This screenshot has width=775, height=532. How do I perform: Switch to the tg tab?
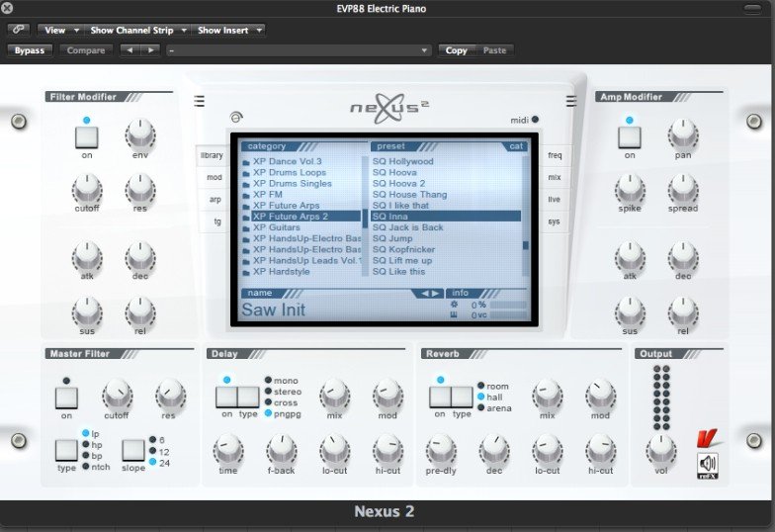(216, 222)
